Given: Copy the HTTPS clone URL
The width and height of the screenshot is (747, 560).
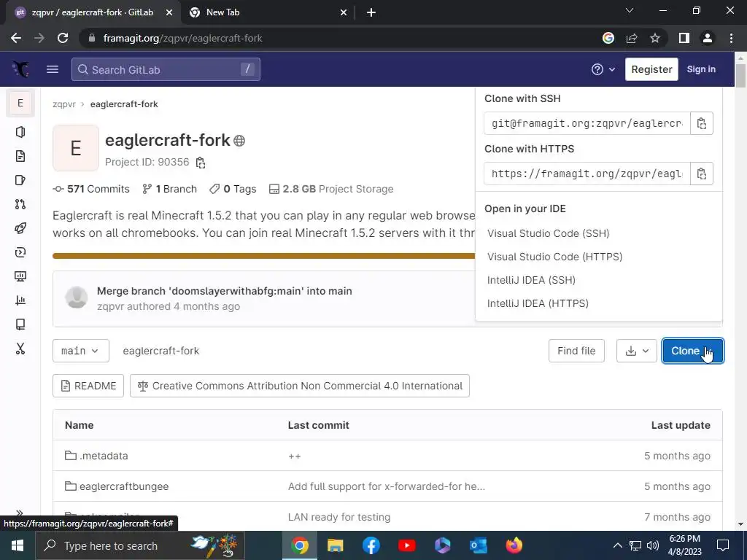Looking at the screenshot, I should tap(701, 174).
